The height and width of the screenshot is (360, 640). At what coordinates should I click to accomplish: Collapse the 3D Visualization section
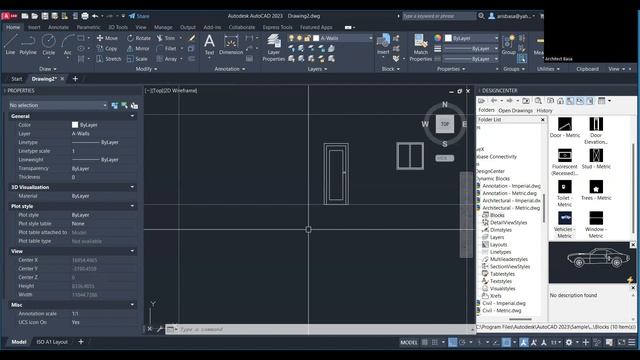pyautogui.click(x=132, y=187)
